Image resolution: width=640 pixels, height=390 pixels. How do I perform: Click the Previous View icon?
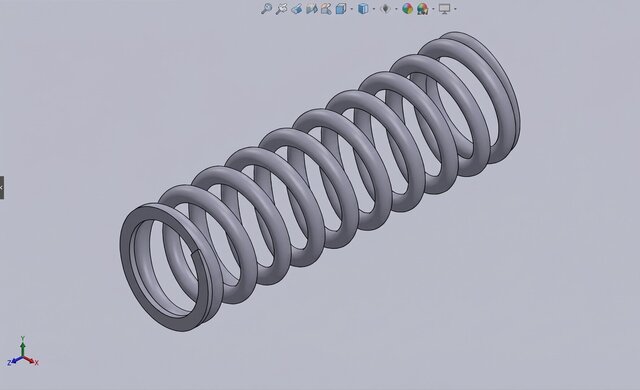[297, 9]
